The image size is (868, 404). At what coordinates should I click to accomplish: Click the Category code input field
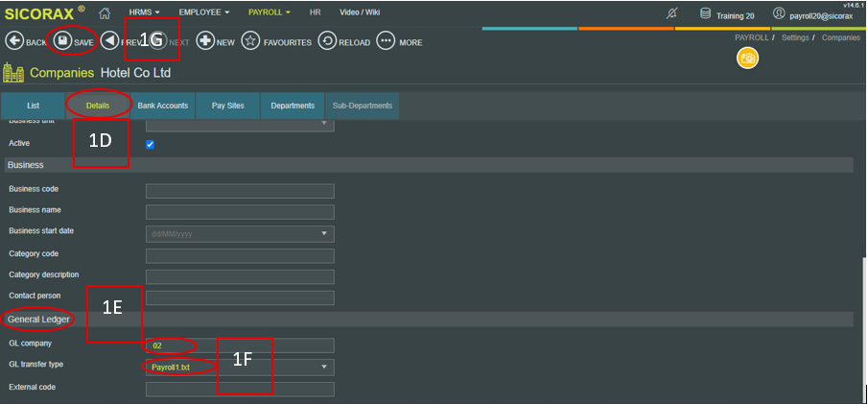point(240,256)
